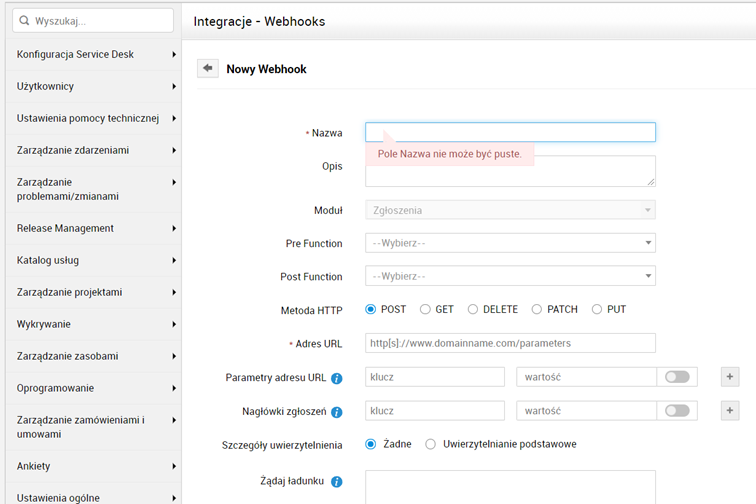Click the Metoda HTTP label

click(x=311, y=311)
